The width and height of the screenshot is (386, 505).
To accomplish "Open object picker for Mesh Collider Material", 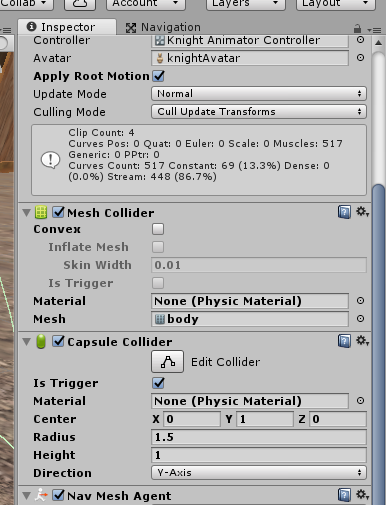I will [360, 301].
